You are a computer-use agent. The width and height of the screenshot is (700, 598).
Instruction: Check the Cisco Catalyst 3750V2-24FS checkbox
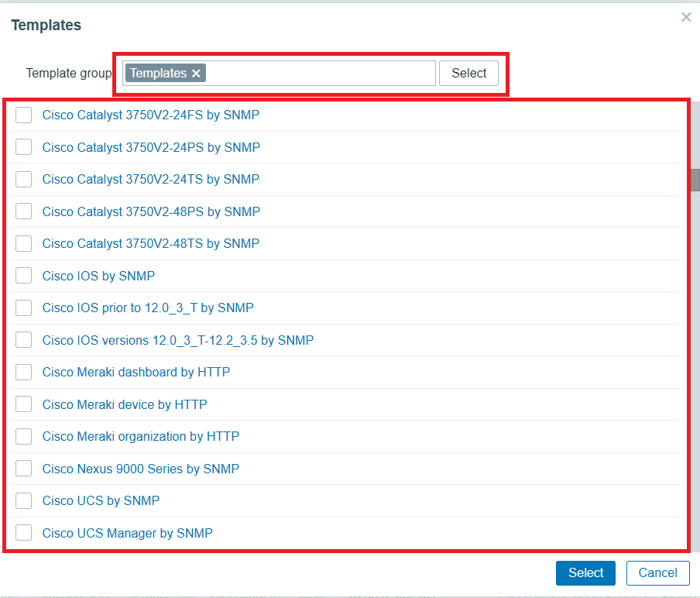pyautogui.click(x=23, y=115)
